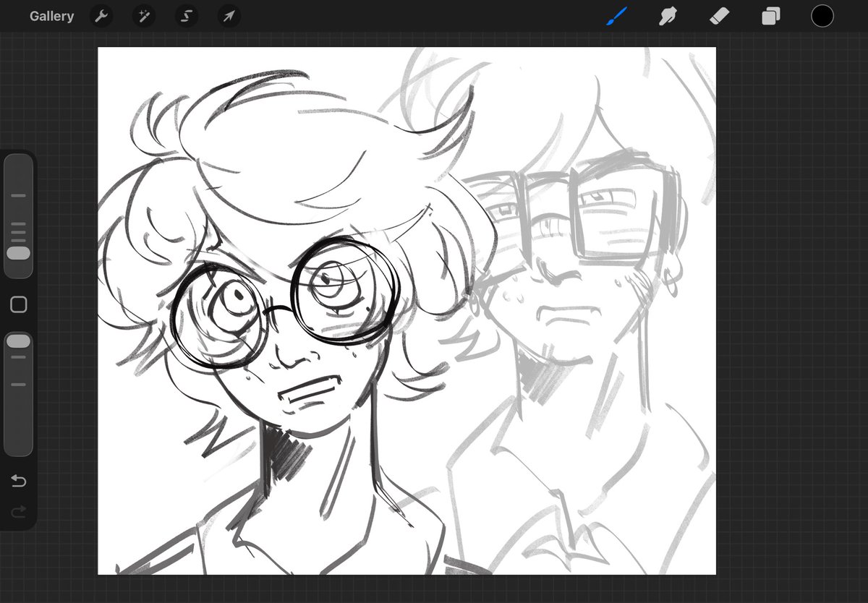Tap the square Modify button in sidebar
868x603 pixels.
(19, 304)
